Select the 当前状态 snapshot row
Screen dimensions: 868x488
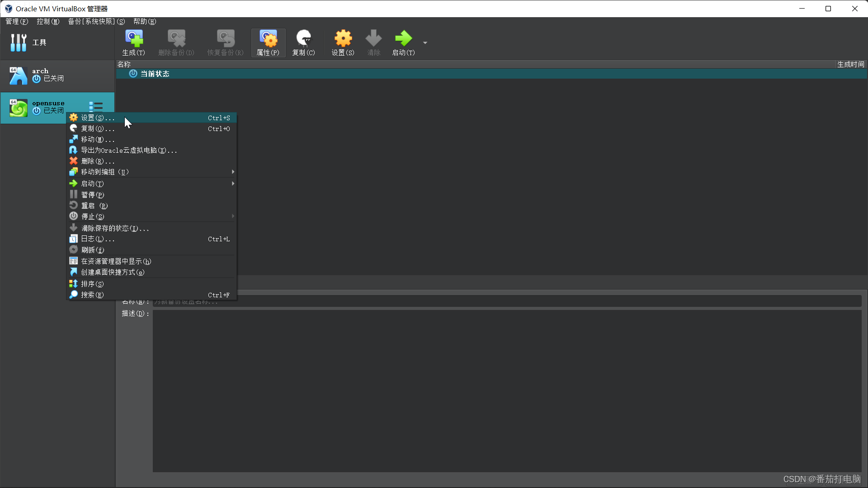[x=491, y=74]
